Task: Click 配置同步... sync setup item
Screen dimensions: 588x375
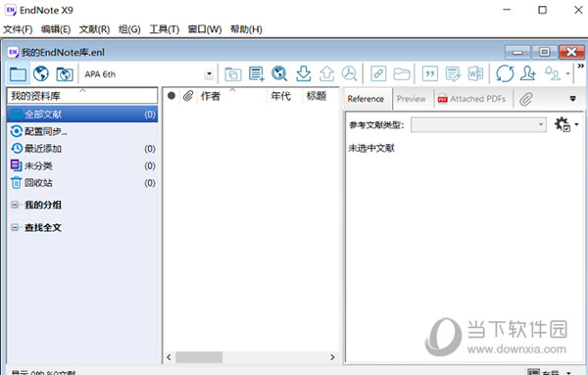Action: pos(82,131)
